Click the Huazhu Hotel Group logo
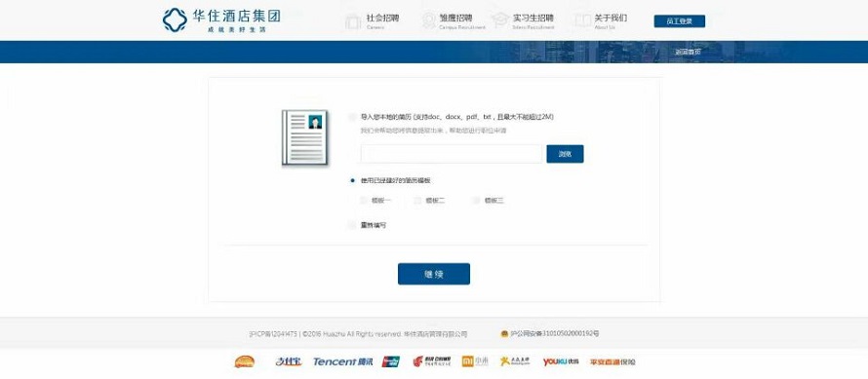 coord(221,19)
